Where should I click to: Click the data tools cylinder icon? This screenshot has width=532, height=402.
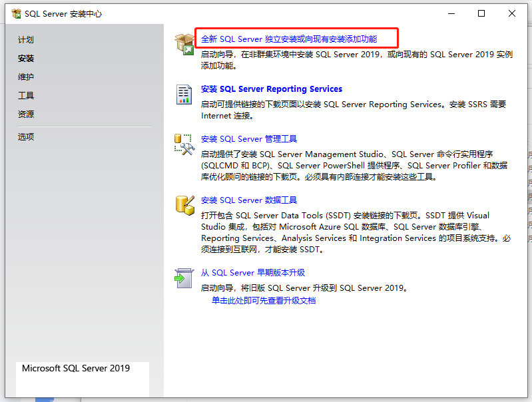[x=185, y=205]
